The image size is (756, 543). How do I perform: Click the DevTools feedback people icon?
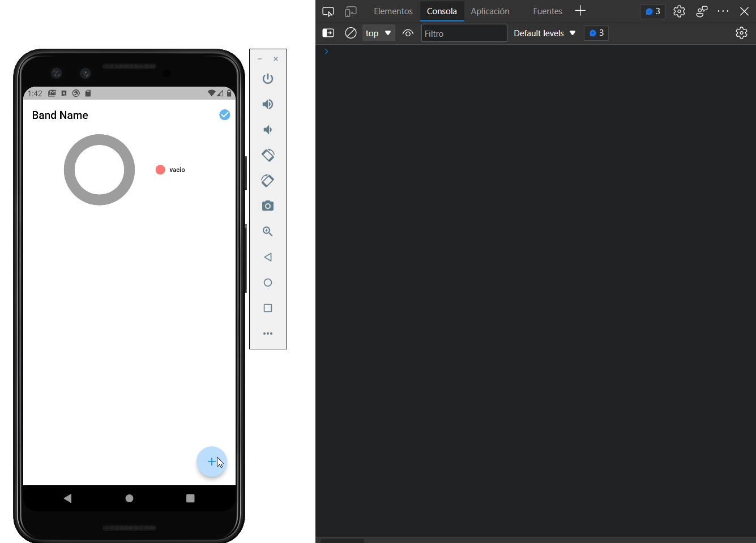(702, 11)
